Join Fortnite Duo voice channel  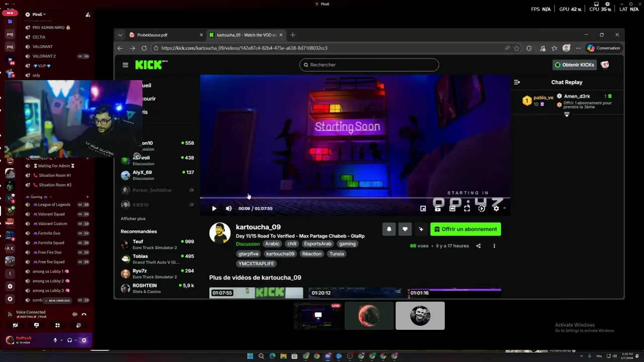[57, 233]
